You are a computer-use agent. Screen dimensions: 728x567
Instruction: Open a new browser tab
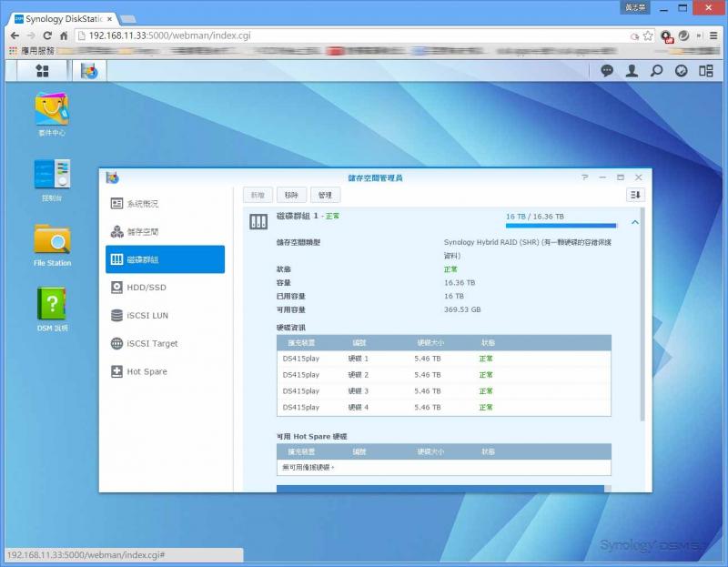(127, 19)
